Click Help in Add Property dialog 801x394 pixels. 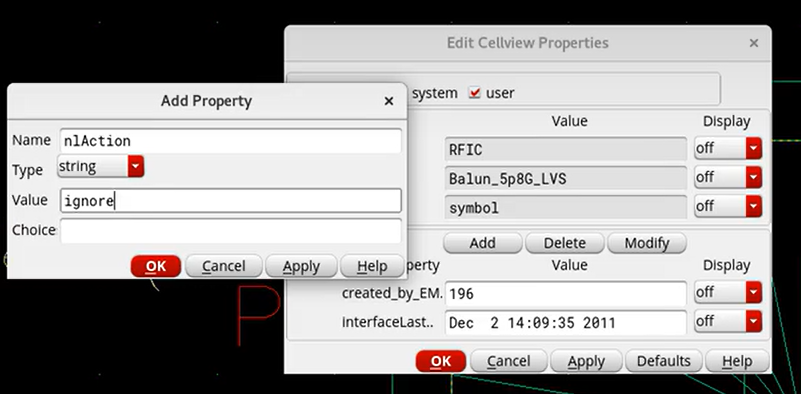click(x=372, y=266)
